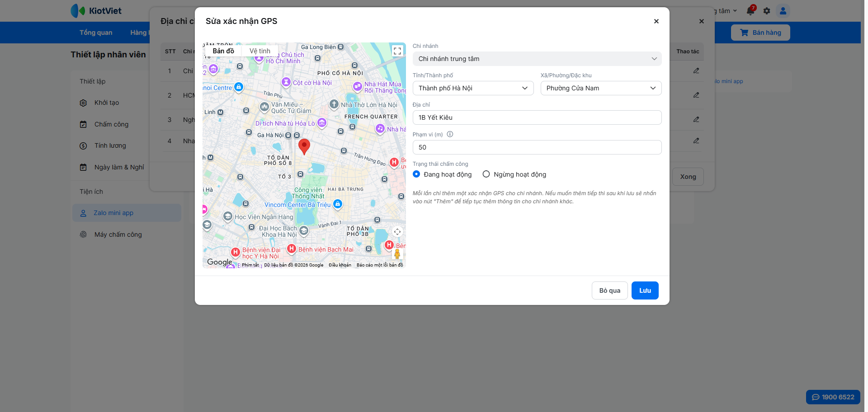Open the branch selector dropdown in header

pos(726,11)
